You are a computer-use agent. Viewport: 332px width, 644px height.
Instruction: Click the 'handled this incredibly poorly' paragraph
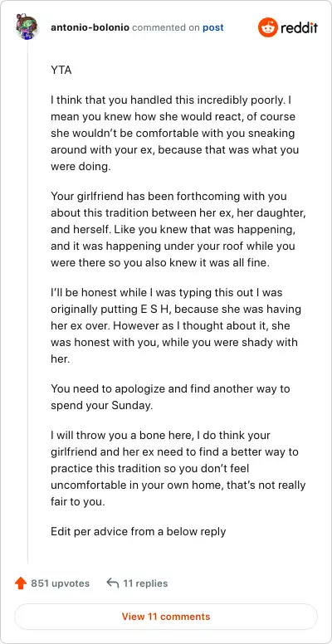173,133
